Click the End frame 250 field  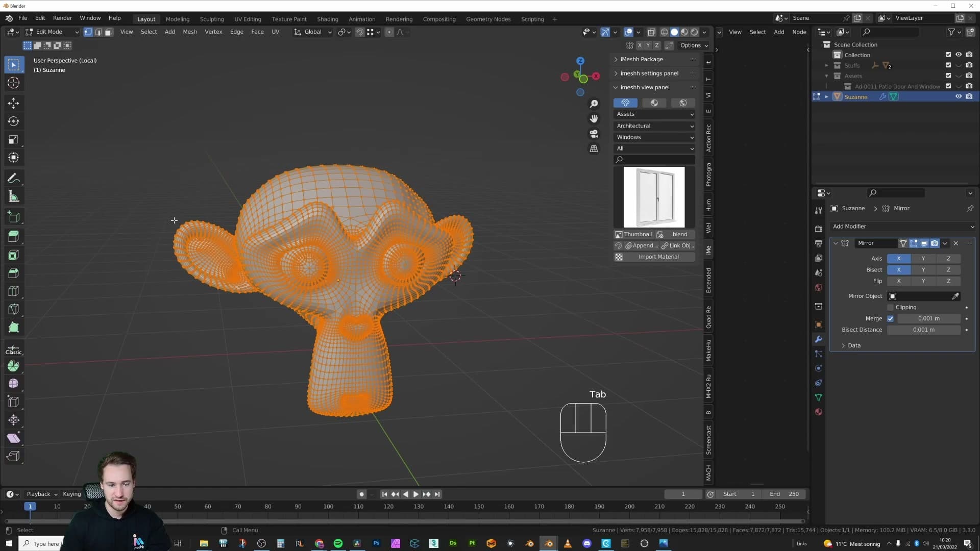(x=785, y=494)
